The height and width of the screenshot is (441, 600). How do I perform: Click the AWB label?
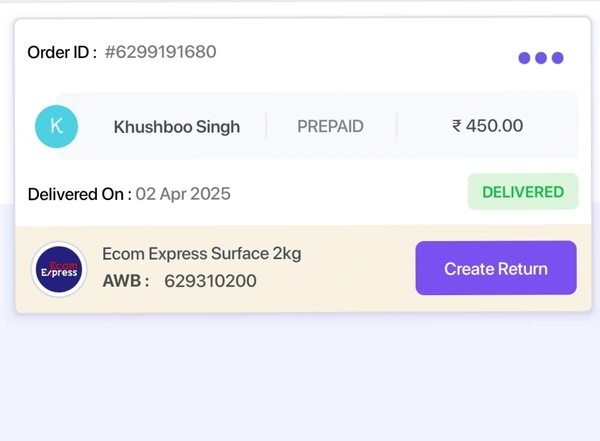point(125,281)
